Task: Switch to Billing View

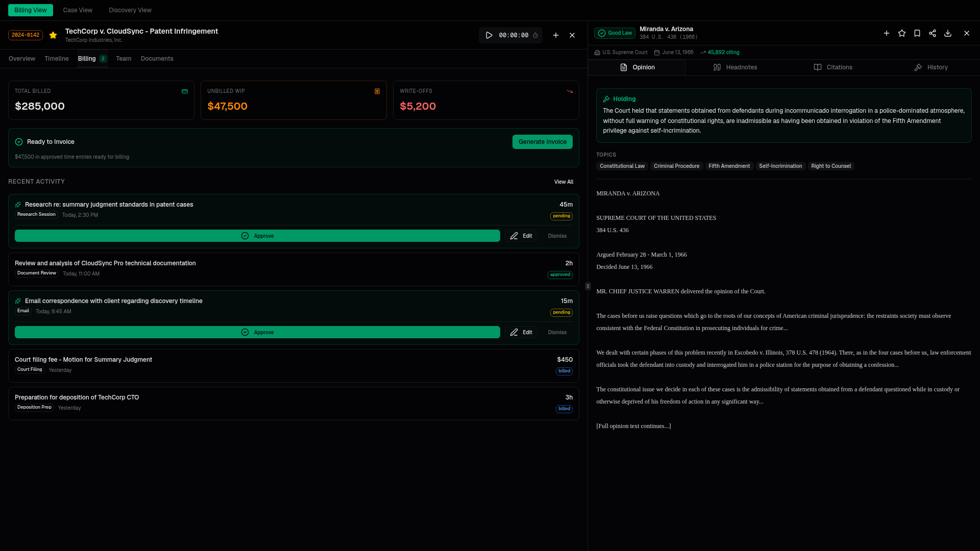Action: tap(31, 10)
